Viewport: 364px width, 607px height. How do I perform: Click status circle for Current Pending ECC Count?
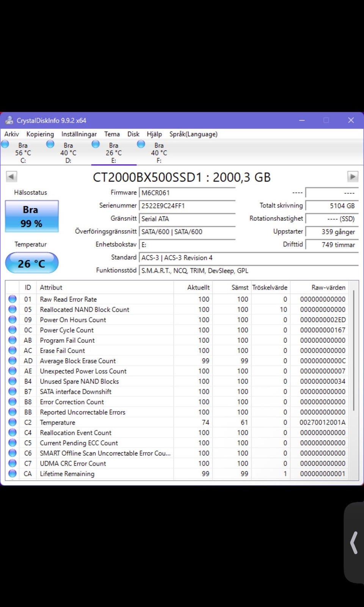(x=13, y=442)
